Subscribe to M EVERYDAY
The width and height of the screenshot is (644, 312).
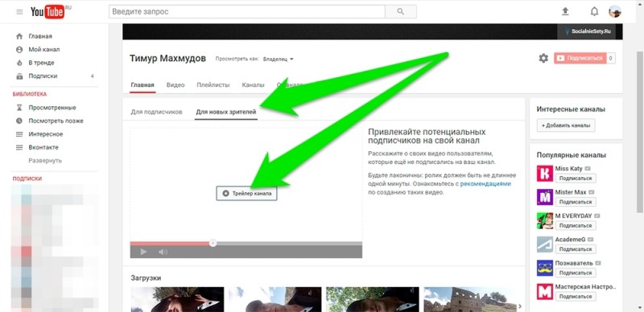click(576, 225)
